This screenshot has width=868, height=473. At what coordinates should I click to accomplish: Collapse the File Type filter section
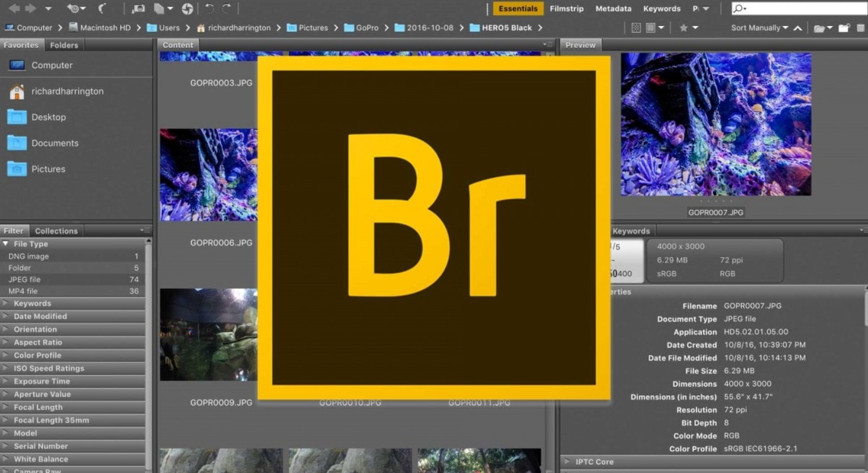tap(6, 244)
